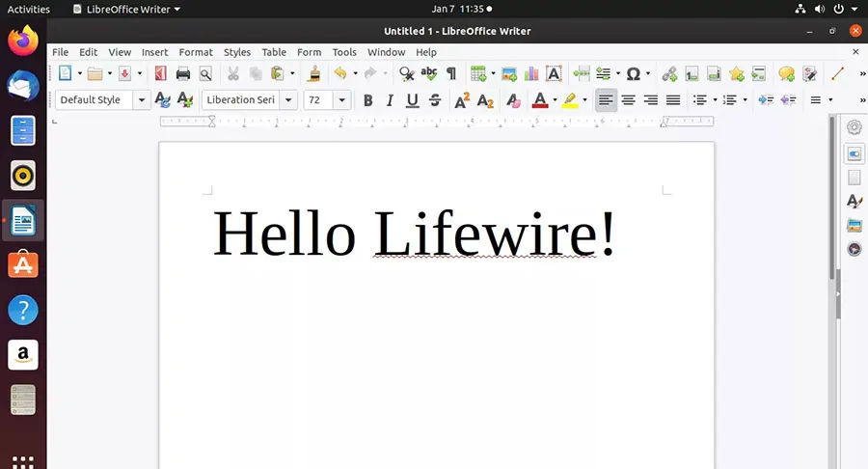Toggle Italic formatting
The height and width of the screenshot is (469, 868).
pyautogui.click(x=390, y=100)
